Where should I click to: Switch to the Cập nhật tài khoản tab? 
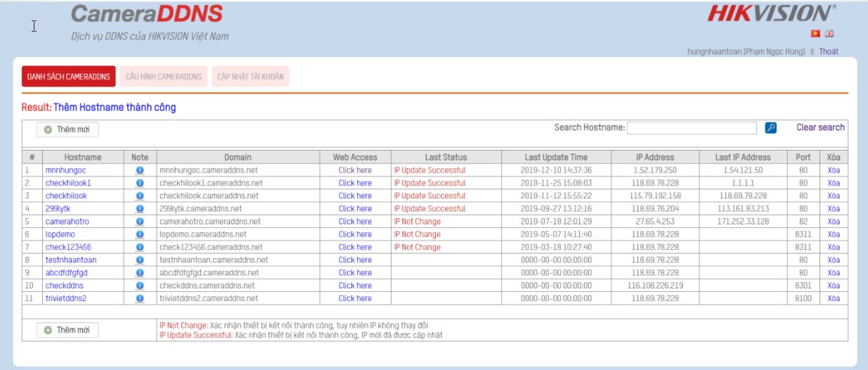(x=250, y=77)
